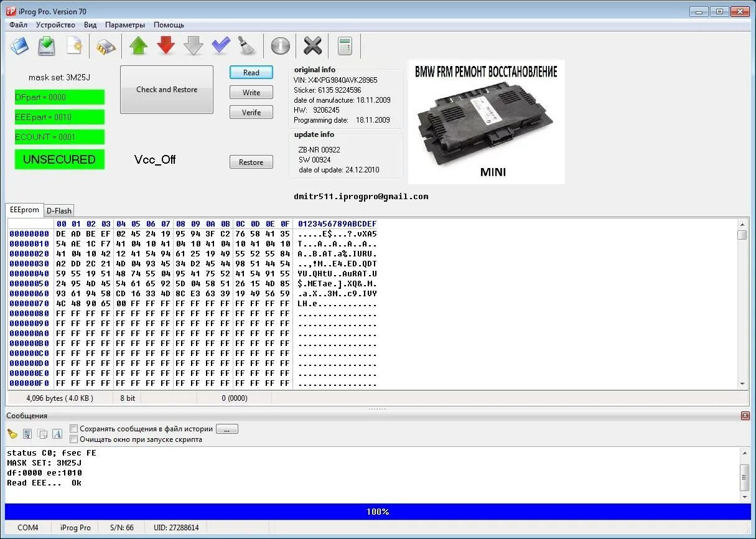Click the 'UID: 27288614' status entry

pos(176,528)
